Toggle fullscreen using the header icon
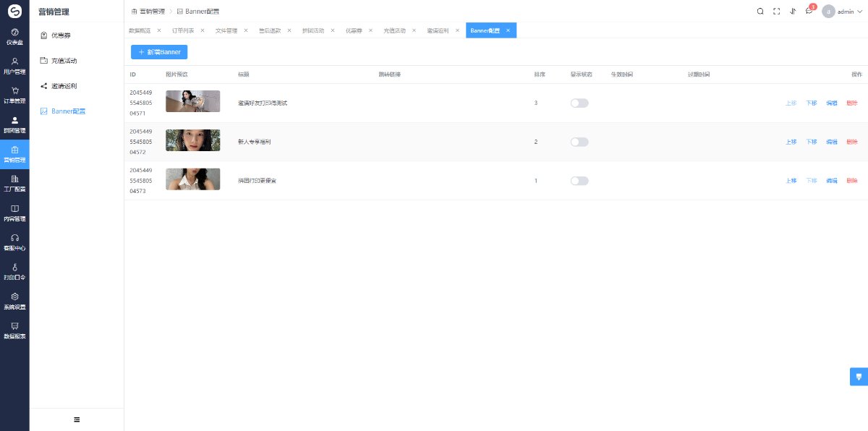The image size is (868, 431). pos(777,11)
